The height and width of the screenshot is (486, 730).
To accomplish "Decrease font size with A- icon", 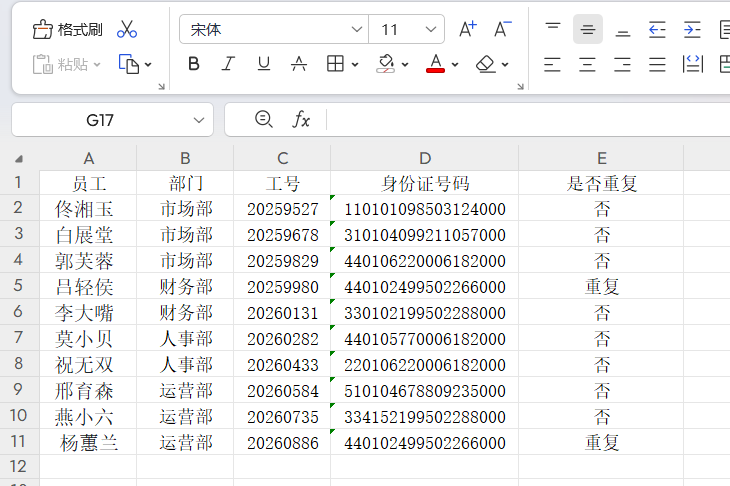I will (502, 29).
